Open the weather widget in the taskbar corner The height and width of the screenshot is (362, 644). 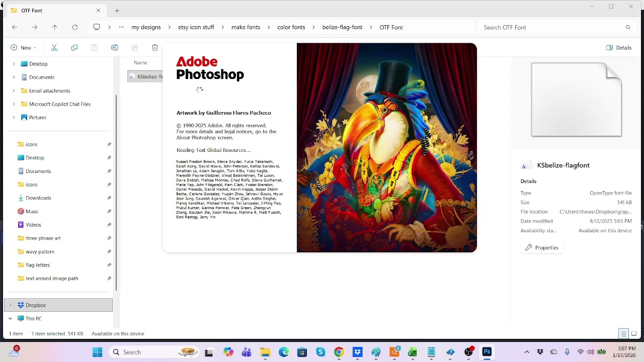click(14, 351)
